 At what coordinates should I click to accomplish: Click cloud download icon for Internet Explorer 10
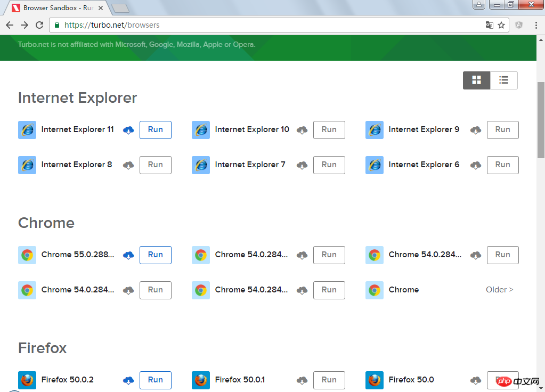point(302,130)
